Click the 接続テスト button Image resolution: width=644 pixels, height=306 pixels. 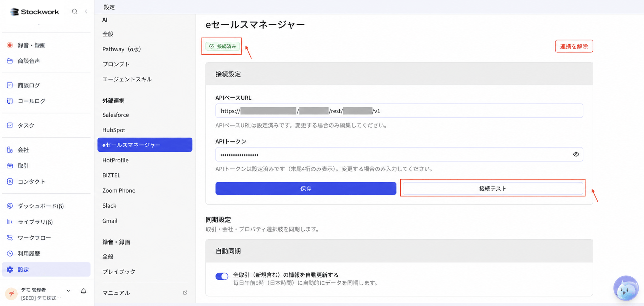tap(493, 189)
